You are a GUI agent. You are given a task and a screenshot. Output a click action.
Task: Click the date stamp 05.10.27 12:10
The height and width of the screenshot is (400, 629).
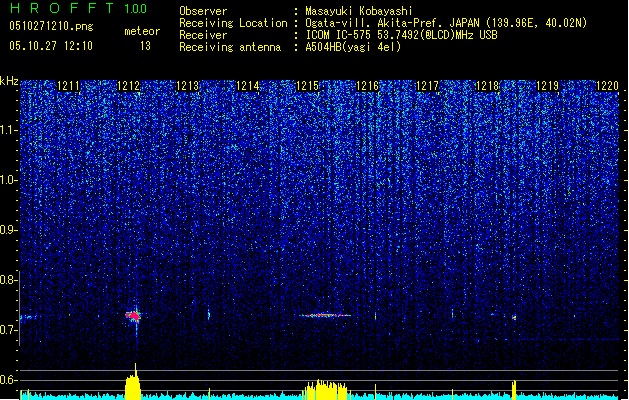click(x=51, y=46)
